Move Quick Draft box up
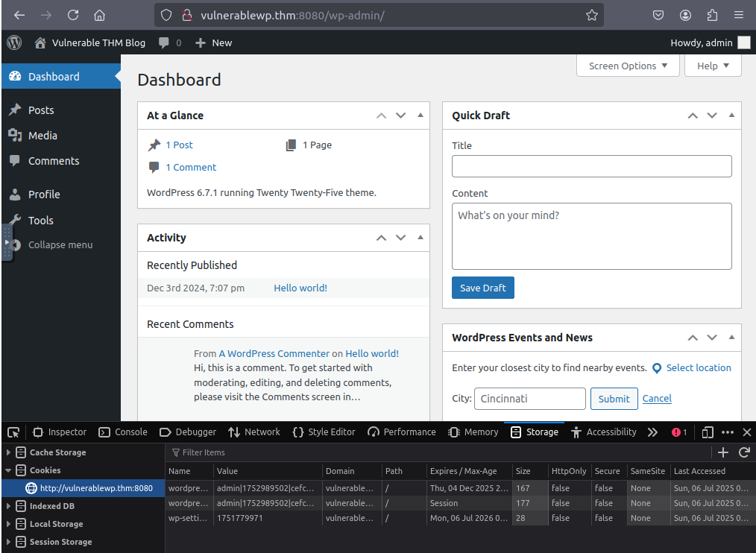The image size is (756, 553). 693,116
